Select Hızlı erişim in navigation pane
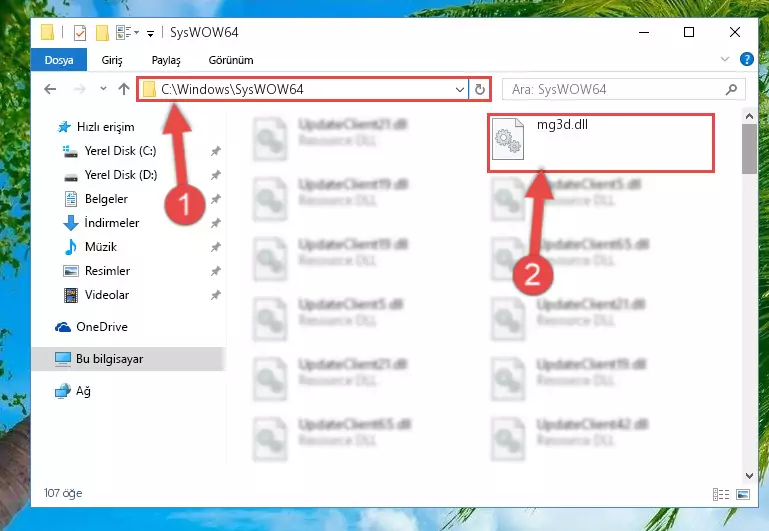 coord(96,127)
